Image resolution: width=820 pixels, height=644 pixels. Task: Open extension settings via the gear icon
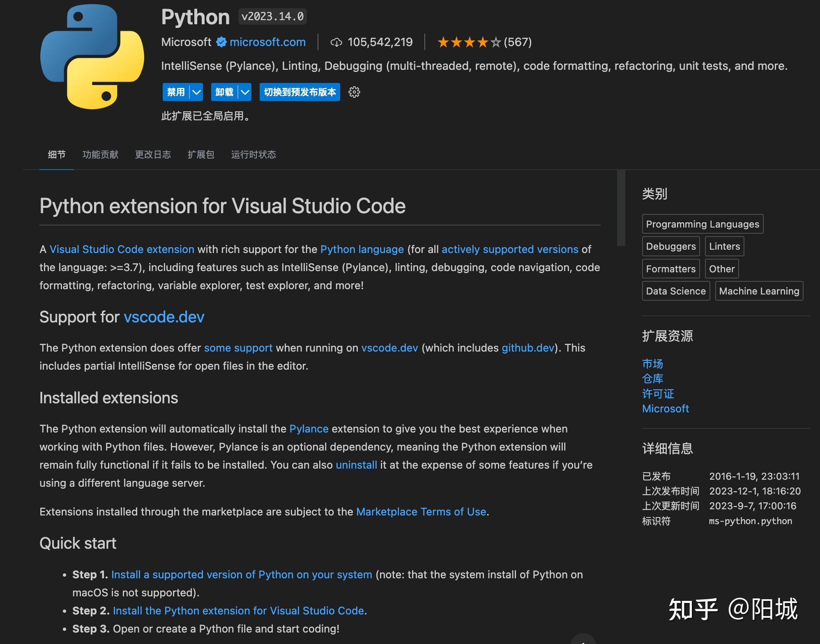(x=354, y=92)
